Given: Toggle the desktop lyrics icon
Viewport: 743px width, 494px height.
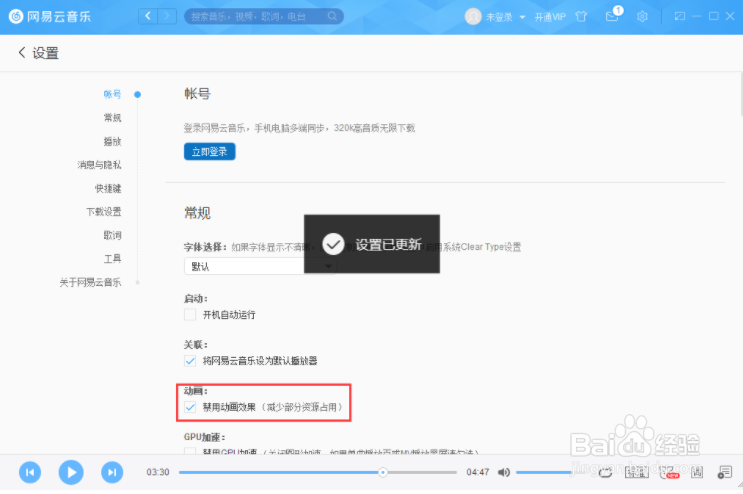Looking at the screenshot, I should (697, 472).
